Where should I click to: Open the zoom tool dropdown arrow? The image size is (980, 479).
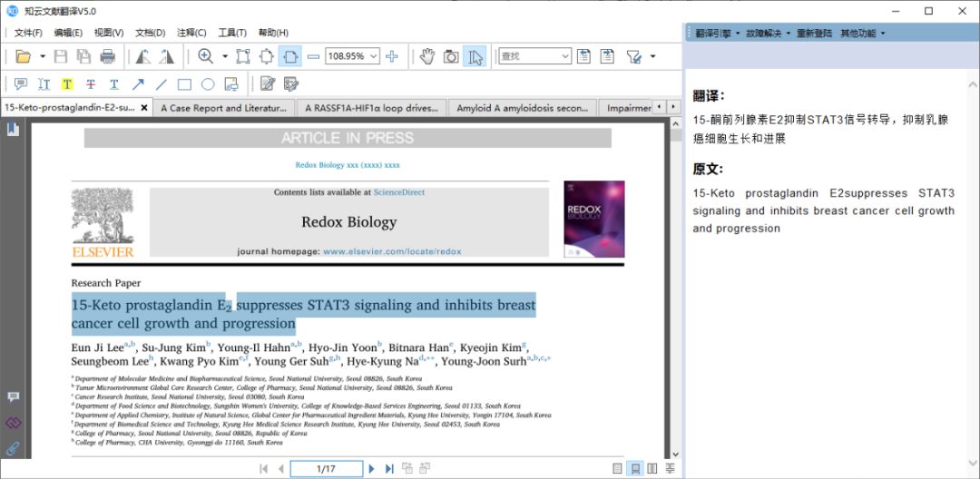pyautogui.click(x=225, y=57)
